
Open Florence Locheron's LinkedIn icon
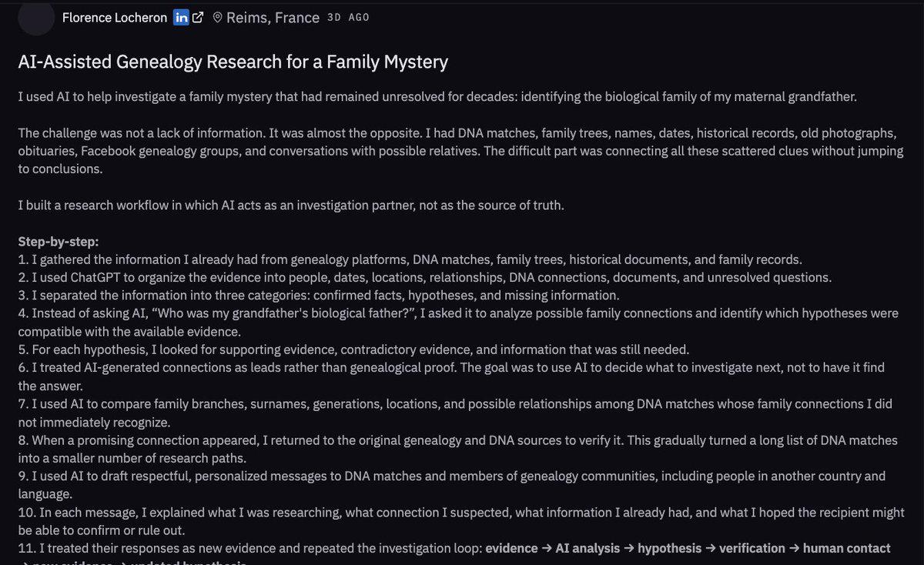(181, 17)
